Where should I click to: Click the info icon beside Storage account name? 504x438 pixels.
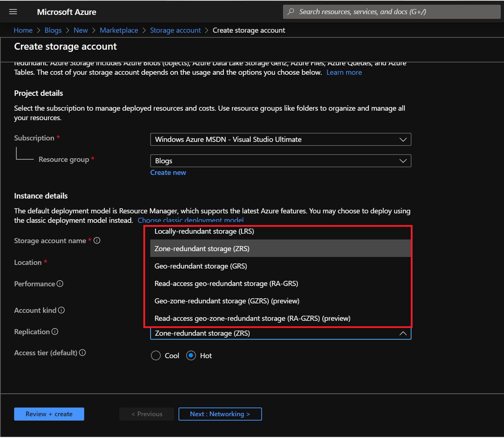tap(97, 240)
